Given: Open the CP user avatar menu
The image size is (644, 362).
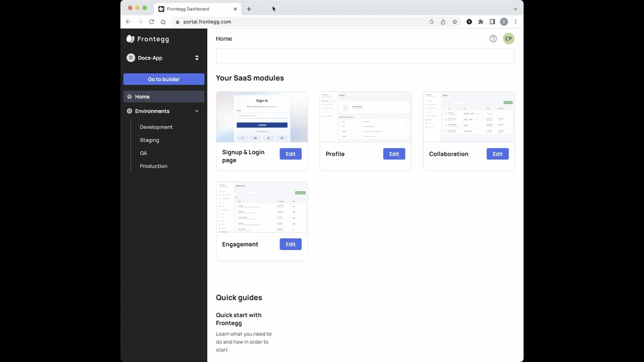Looking at the screenshot, I should pyautogui.click(x=508, y=39).
